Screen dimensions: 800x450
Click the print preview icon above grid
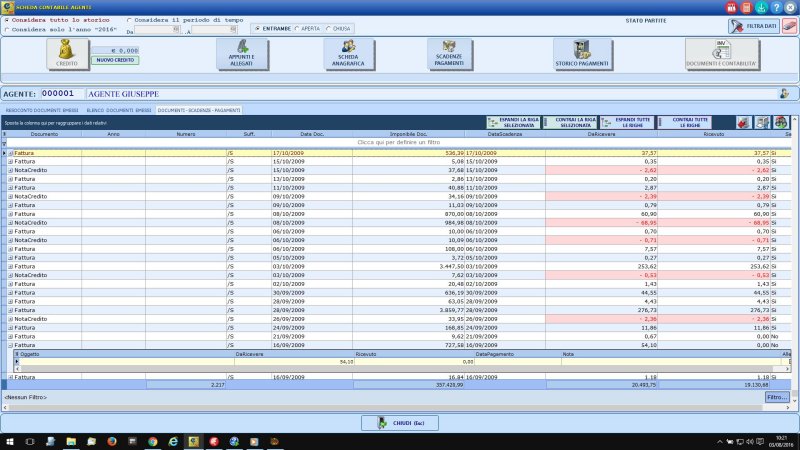tap(762, 122)
